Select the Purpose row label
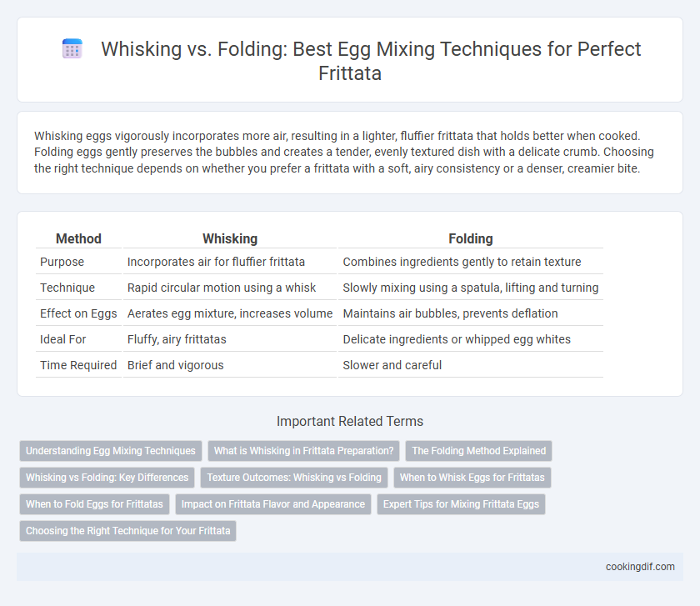Viewport: 700px width, 606px height. 62,262
